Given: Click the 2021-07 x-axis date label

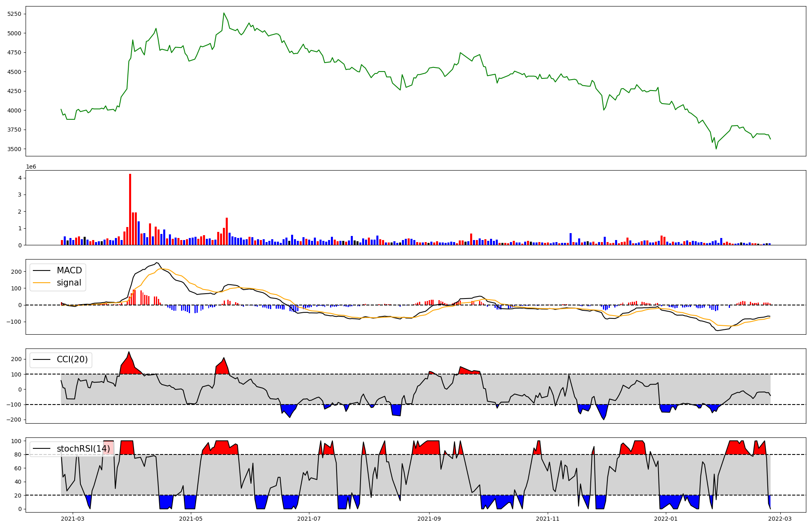Looking at the screenshot, I should (309, 519).
